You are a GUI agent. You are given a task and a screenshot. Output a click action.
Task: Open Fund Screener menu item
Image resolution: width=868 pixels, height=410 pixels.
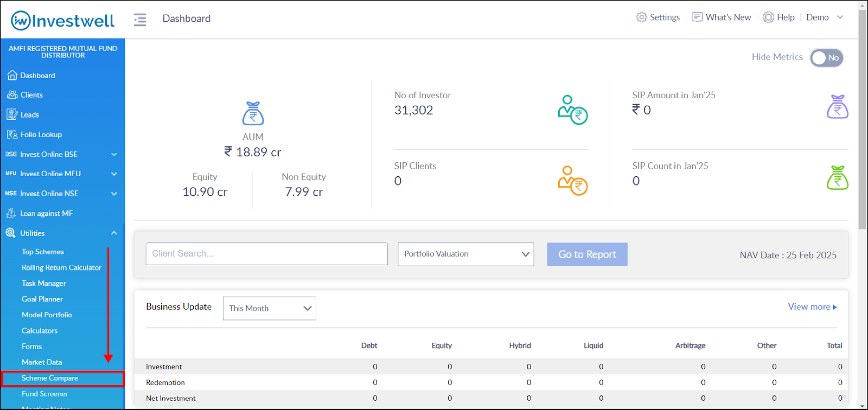(45, 394)
